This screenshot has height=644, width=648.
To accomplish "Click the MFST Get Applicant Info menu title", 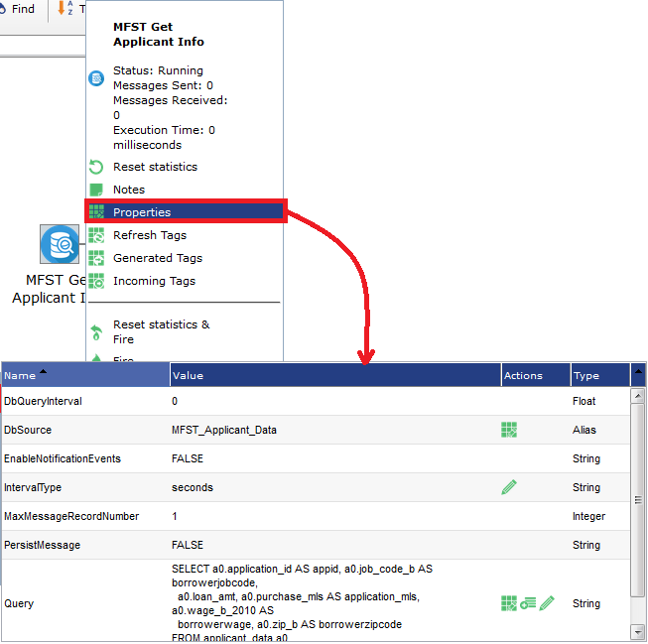I will click(159, 35).
